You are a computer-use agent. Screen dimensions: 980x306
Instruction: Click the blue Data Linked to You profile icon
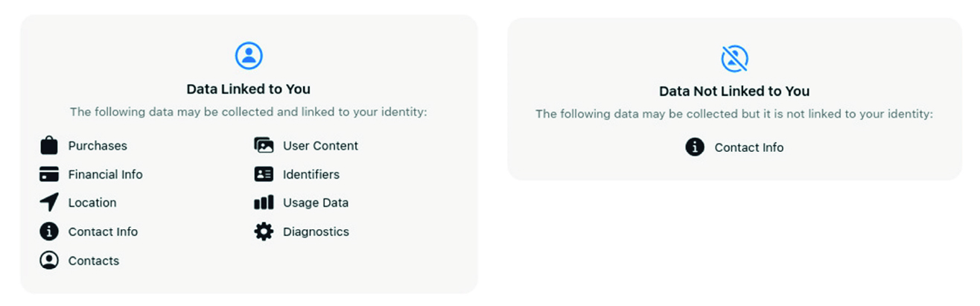(x=249, y=55)
